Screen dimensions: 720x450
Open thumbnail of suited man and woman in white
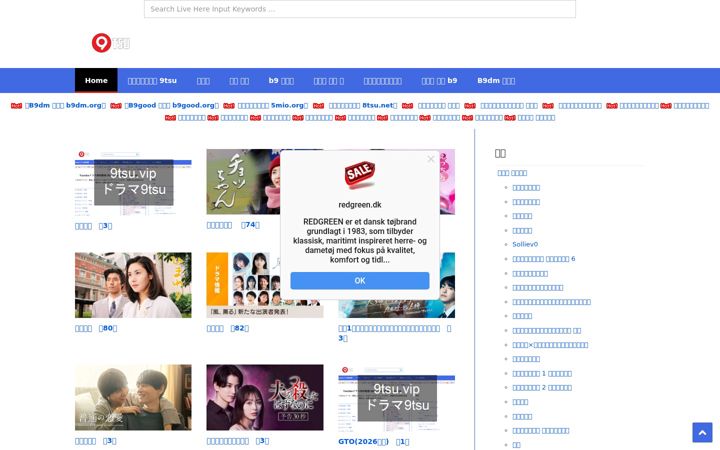133,285
